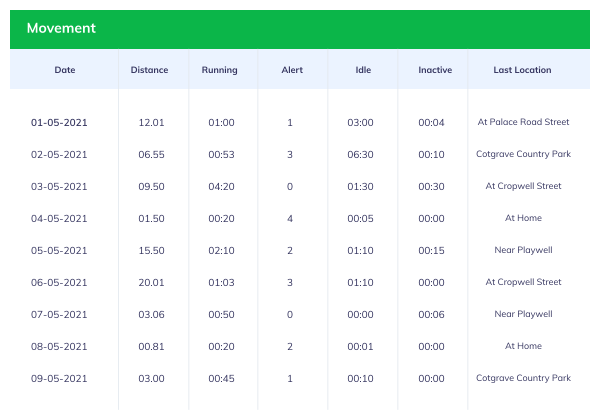Click idle time 06:30

coord(360,155)
